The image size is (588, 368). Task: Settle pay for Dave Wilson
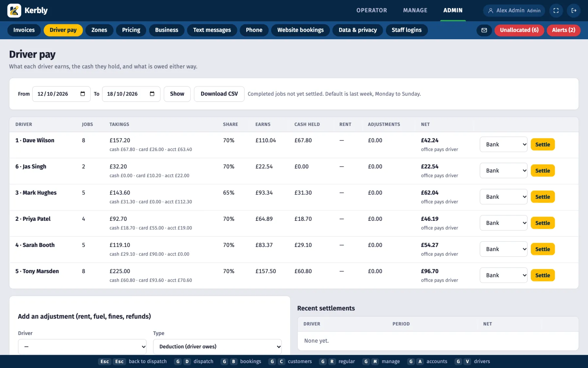[x=543, y=144]
